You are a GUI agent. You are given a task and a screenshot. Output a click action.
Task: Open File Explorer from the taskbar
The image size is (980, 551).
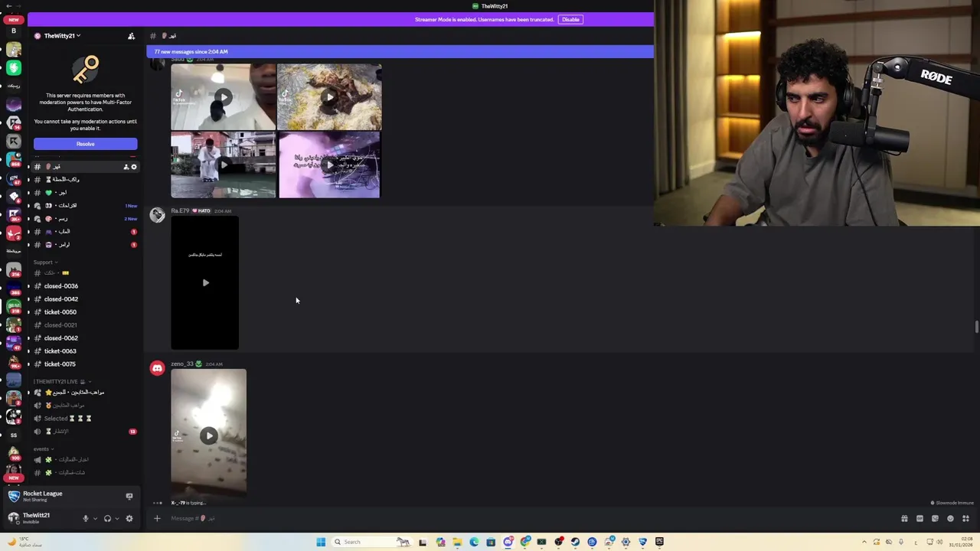[457, 542]
